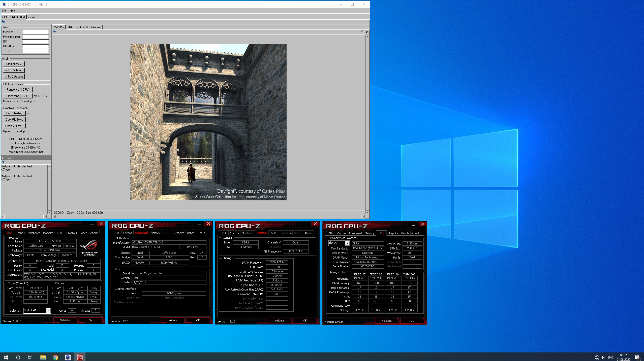
Task: Open the Windows Start menu
Action: pos(6,357)
